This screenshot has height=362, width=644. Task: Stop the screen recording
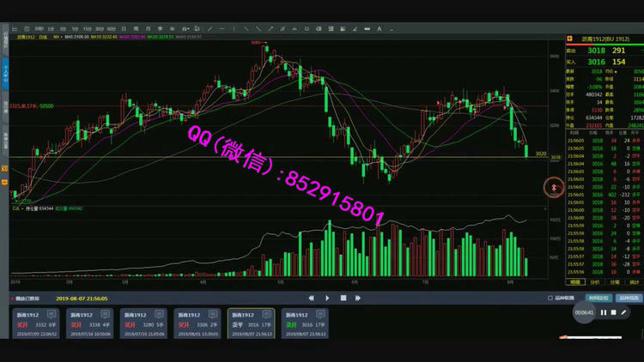pyautogui.click(x=613, y=313)
